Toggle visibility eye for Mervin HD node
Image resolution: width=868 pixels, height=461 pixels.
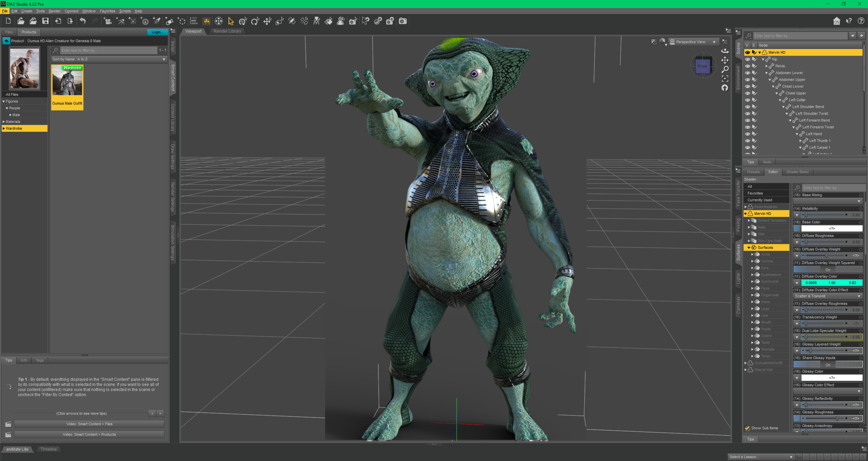[747, 52]
